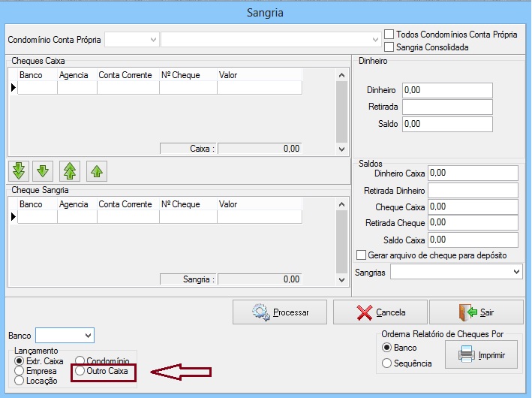Screen dimensions: 532x398
Task: Enable Todos Condomínios Conta Própria checkbox
Action: [x=389, y=35]
